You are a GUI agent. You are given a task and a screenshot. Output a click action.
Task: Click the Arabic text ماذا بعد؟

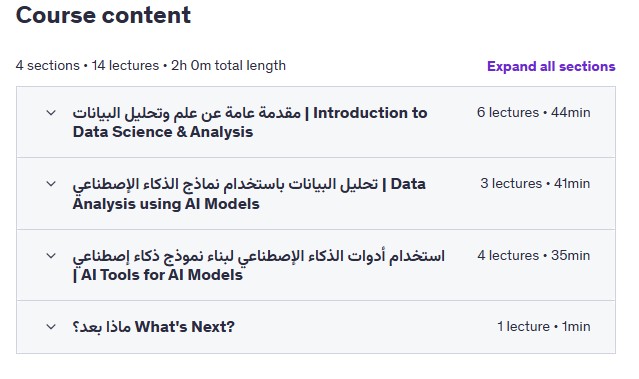click(x=101, y=327)
